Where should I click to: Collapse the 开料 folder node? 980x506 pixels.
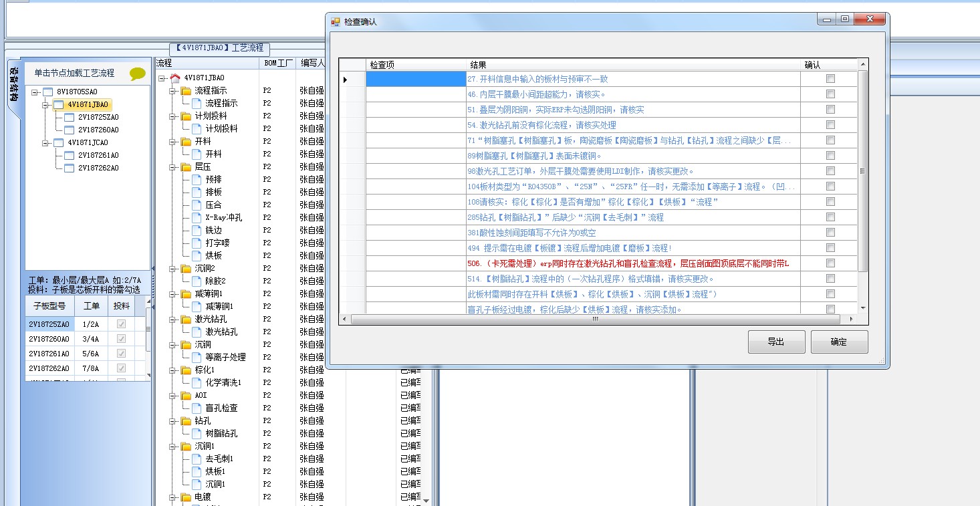click(x=172, y=141)
